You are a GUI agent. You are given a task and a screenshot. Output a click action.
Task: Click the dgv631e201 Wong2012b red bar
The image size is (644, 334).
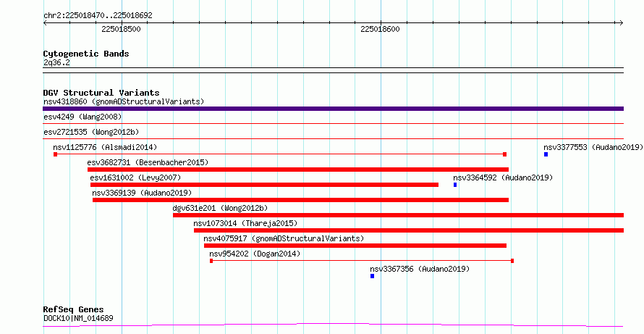point(398,215)
